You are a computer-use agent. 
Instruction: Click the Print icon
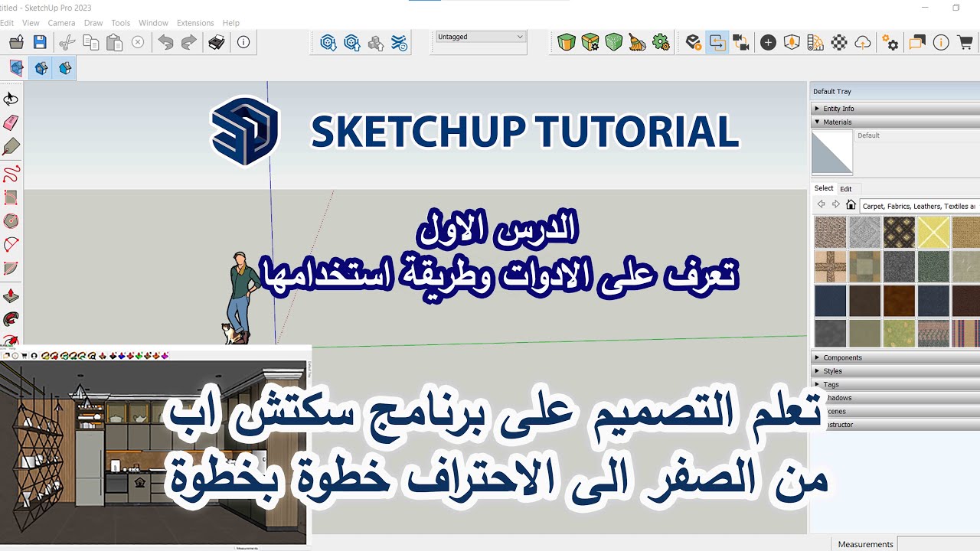pyautogui.click(x=217, y=43)
